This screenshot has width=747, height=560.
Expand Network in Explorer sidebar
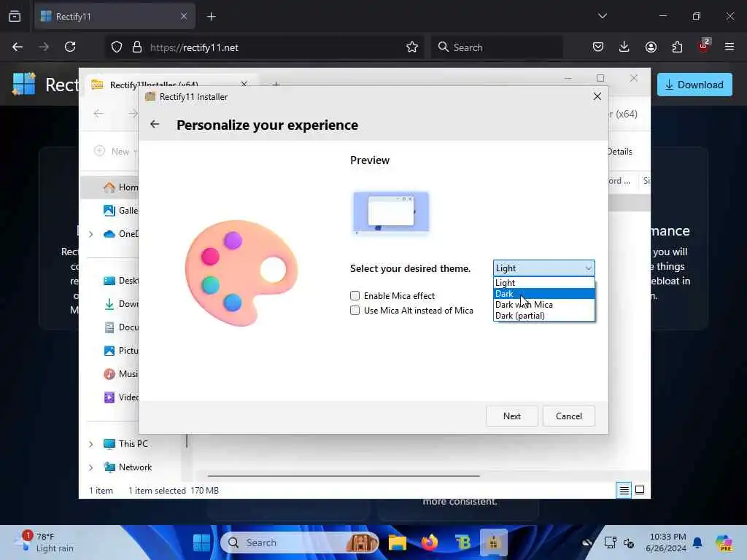(x=90, y=467)
